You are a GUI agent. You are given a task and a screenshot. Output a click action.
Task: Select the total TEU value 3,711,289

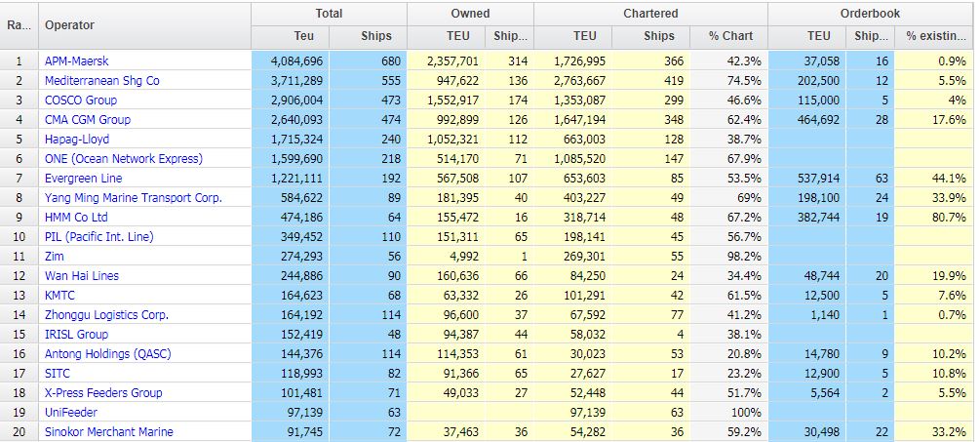pyautogui.click(x=296, y=81)
